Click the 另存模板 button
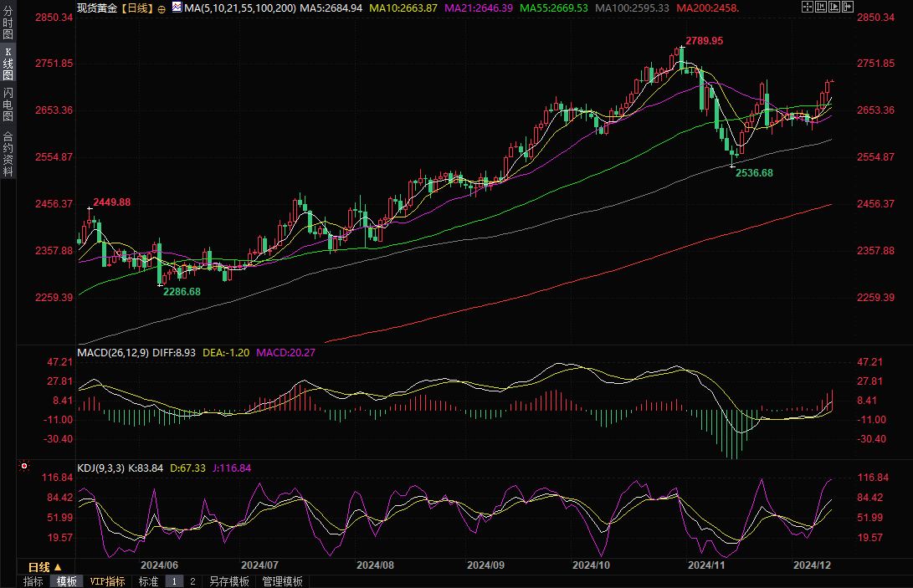The width and height of the screenshot is (913, 588). pos(229,581)
